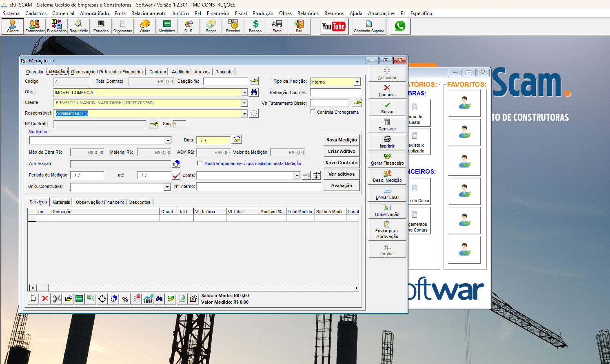Open the WhatsApp support icon

click(400, 26)
